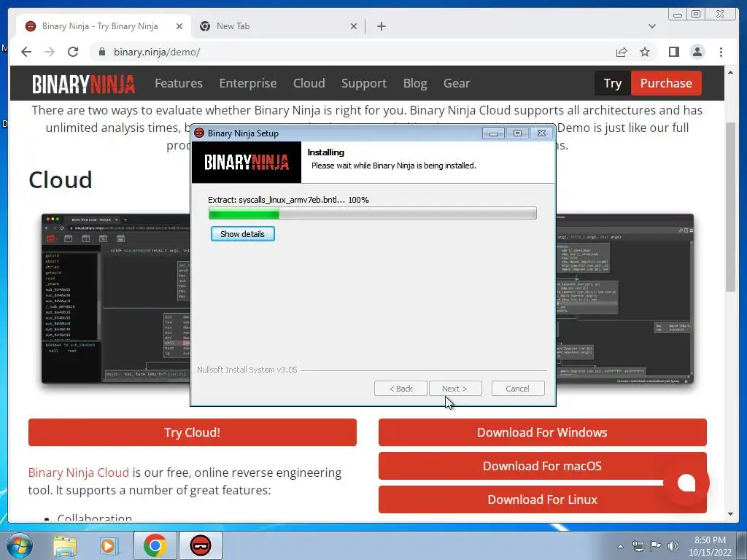Viewport: 747px width, 560px height.
Task: Open the Features menu on the website
Action: tap(179, 83)
